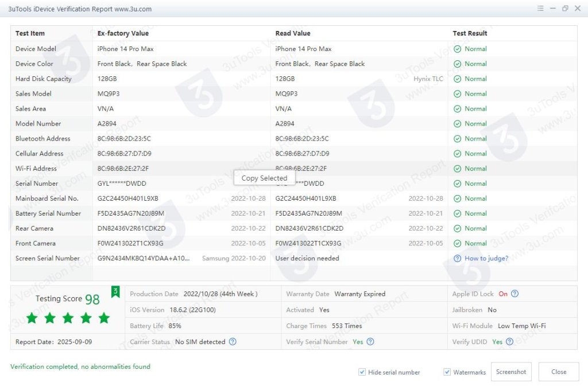
Task: Click the Test Item column header
Action: click(30, 33)
